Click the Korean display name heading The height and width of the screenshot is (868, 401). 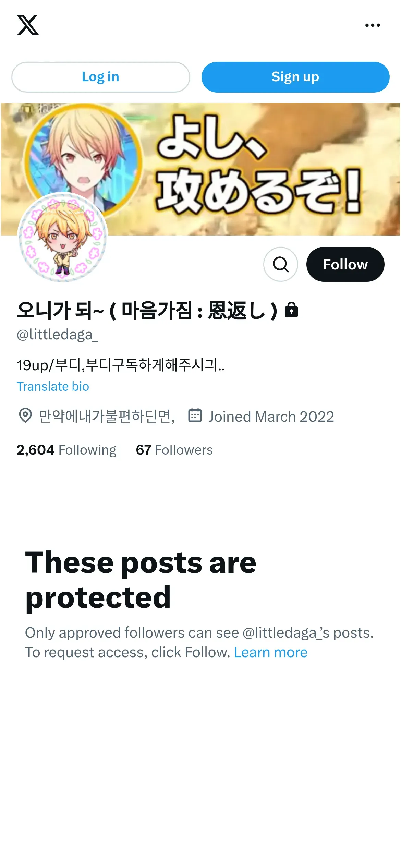pos(147,311)
